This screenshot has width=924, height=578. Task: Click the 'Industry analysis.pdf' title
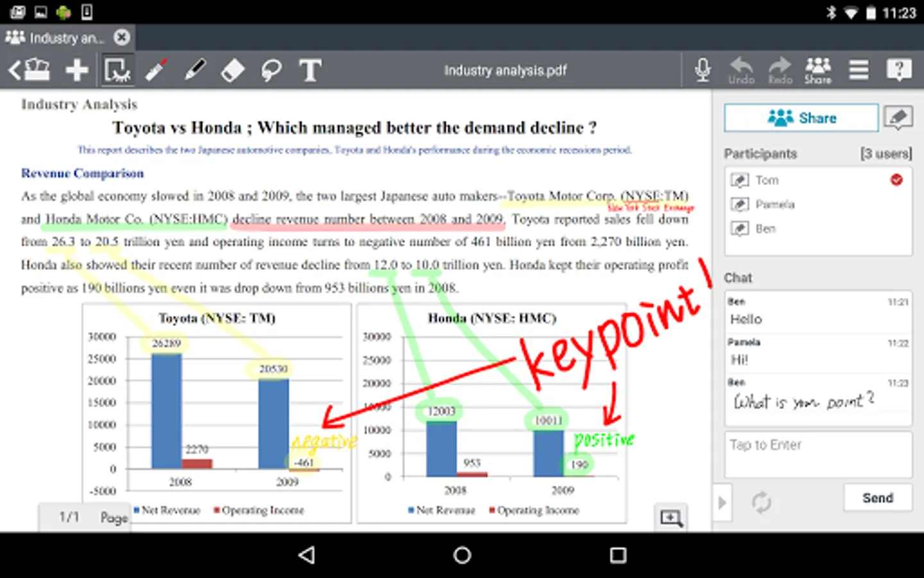point(505,70)
